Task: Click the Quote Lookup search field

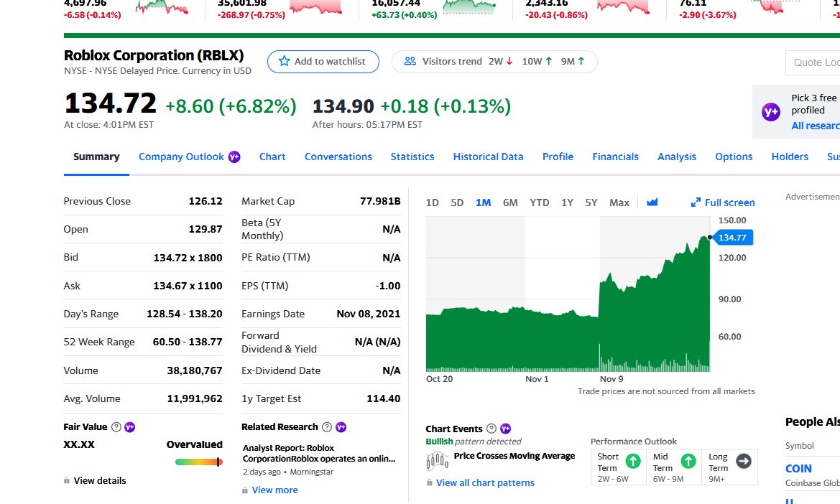Action: [813, 62]
